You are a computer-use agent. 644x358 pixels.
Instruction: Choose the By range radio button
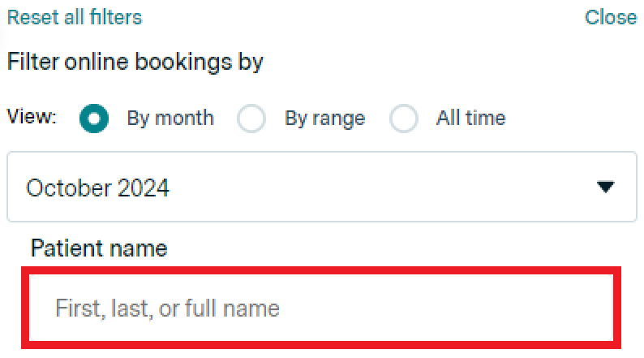coord(251,119)
